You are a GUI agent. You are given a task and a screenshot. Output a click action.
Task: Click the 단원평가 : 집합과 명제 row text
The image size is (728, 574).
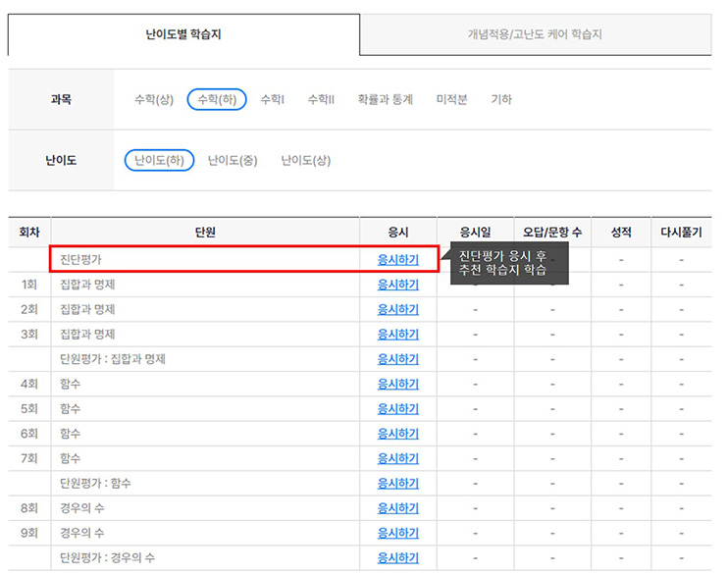113,359
